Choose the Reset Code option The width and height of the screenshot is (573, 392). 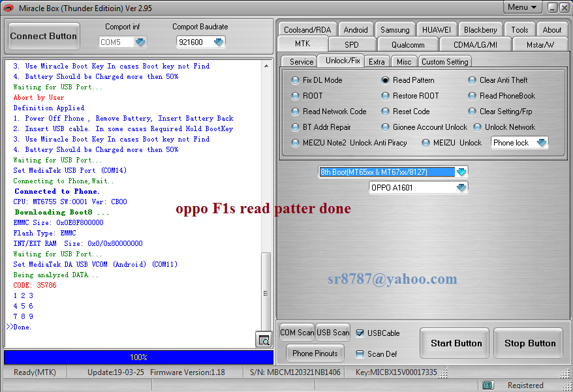tap(385, 112)
